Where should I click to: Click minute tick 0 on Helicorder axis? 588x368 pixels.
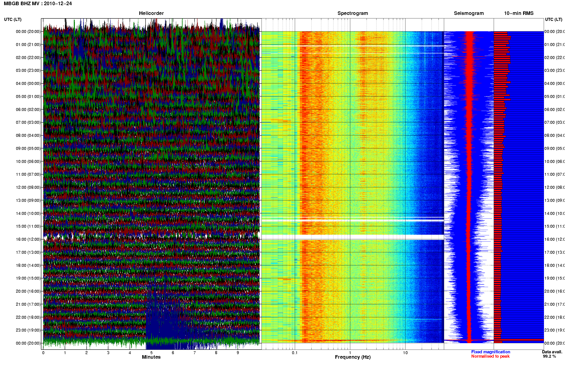43,353
